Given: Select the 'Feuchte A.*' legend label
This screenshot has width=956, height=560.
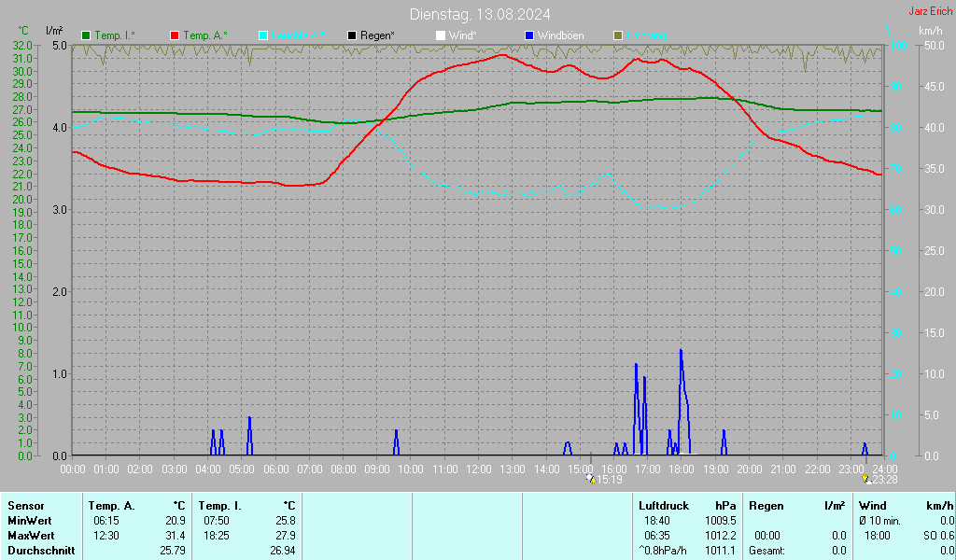Looking at the screenshot, I should [298, 35].
